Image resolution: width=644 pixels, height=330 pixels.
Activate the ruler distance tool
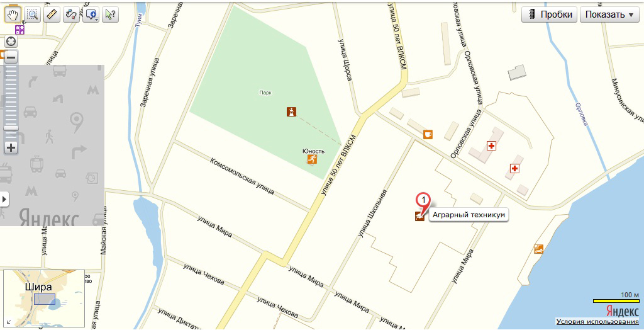(52, 15)
